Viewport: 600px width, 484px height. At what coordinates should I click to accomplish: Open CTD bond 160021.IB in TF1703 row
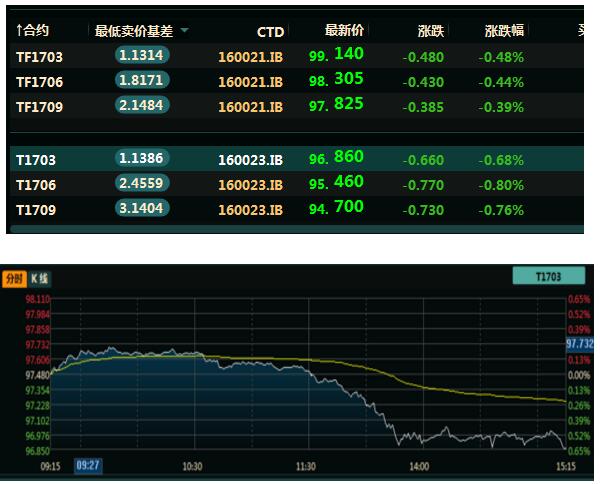coord(250,56)
